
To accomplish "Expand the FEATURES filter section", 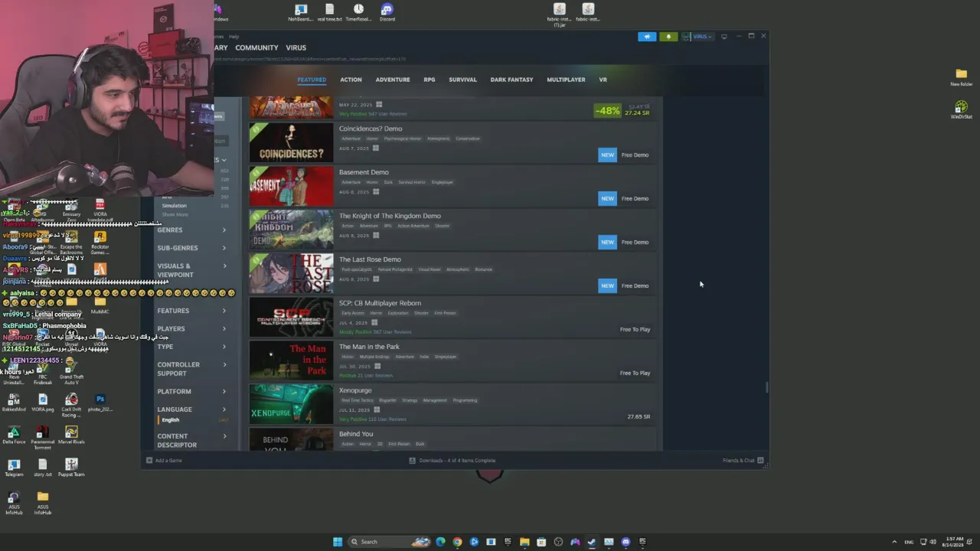I will click(x=191, y=311).
